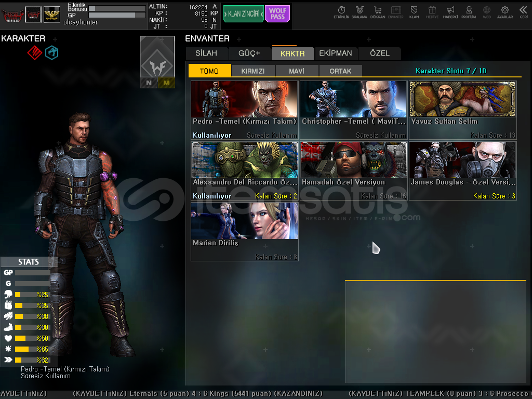Select the Marien Diriliş character card

point(245,232)
